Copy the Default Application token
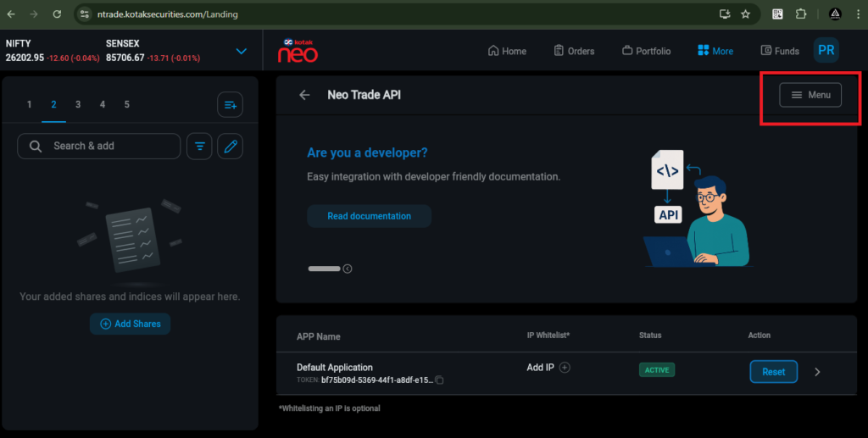868x438 pixels. point(439,380)
